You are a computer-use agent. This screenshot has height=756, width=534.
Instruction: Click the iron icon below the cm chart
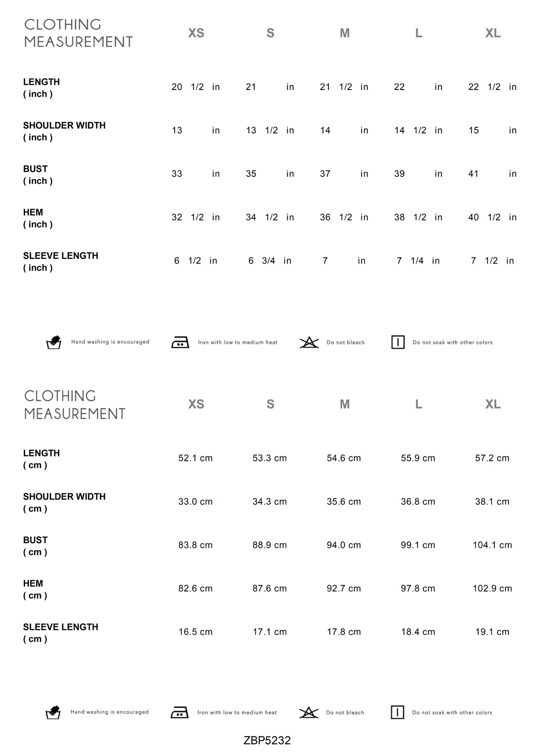tap(179, 713)
